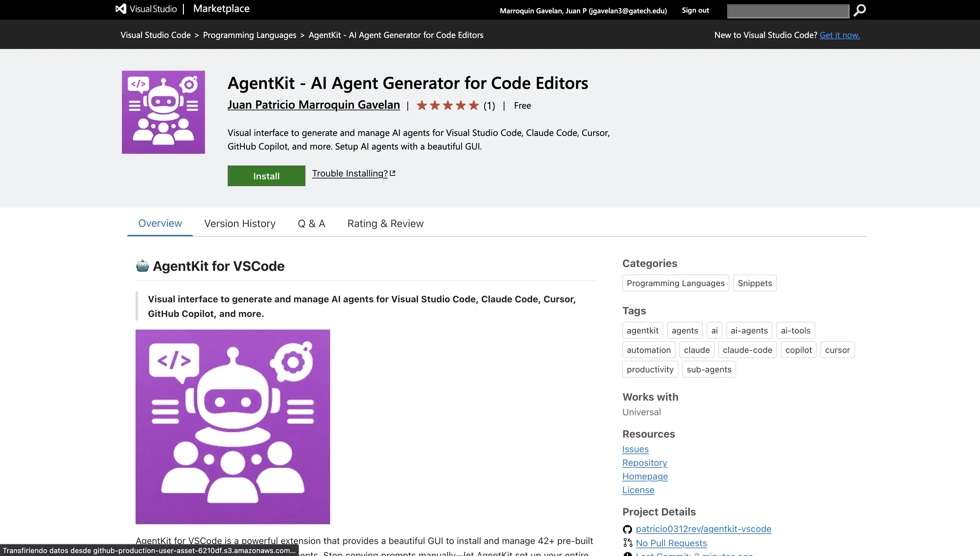Open the Issues resource link
The width and height of the screenshot is (980, 556).
(x=635, y=449)
